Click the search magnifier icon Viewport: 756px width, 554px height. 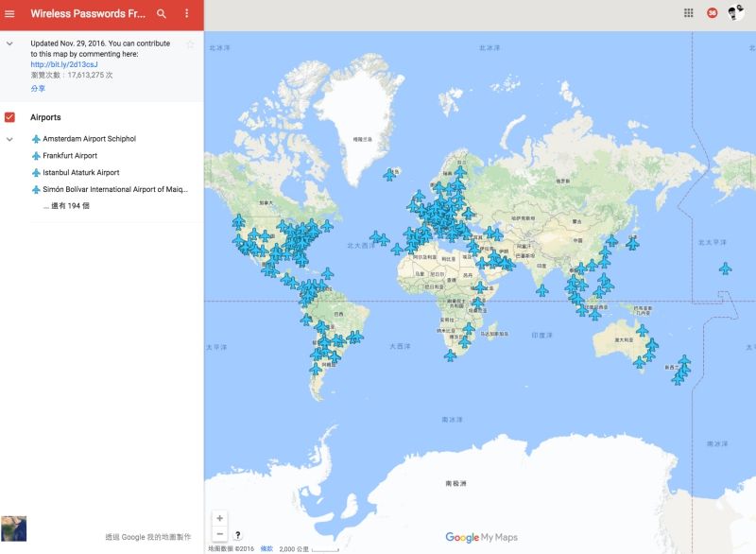(x=162, y=14)
